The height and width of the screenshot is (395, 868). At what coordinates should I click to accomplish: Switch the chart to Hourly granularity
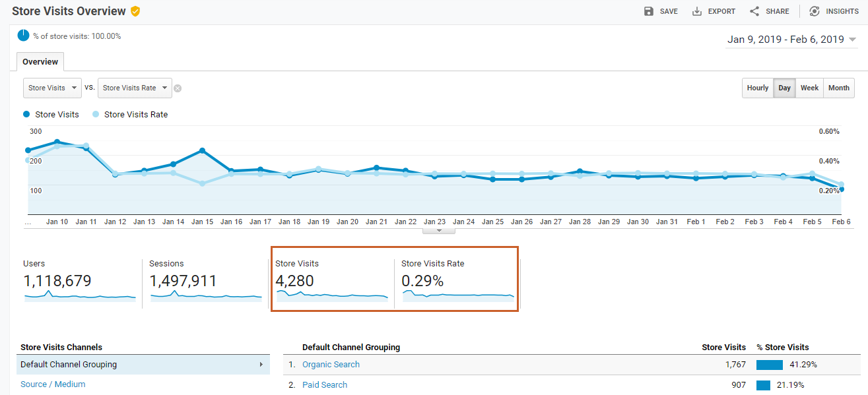pyautogui.click(x=757, y=88)
